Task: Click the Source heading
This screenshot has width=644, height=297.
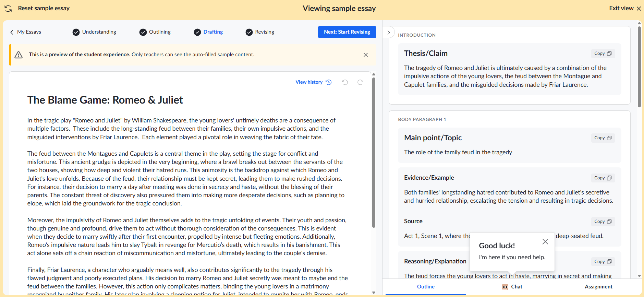Action: pos(413,221)
